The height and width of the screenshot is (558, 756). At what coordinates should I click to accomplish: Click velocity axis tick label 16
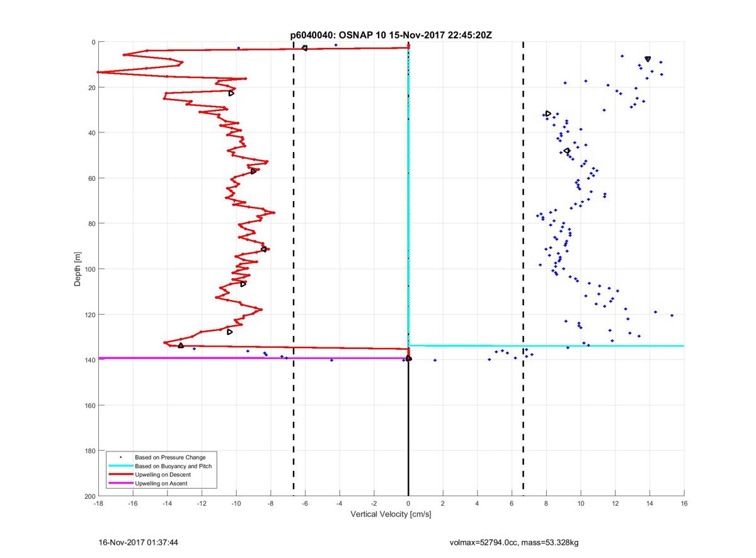[684, 504]
